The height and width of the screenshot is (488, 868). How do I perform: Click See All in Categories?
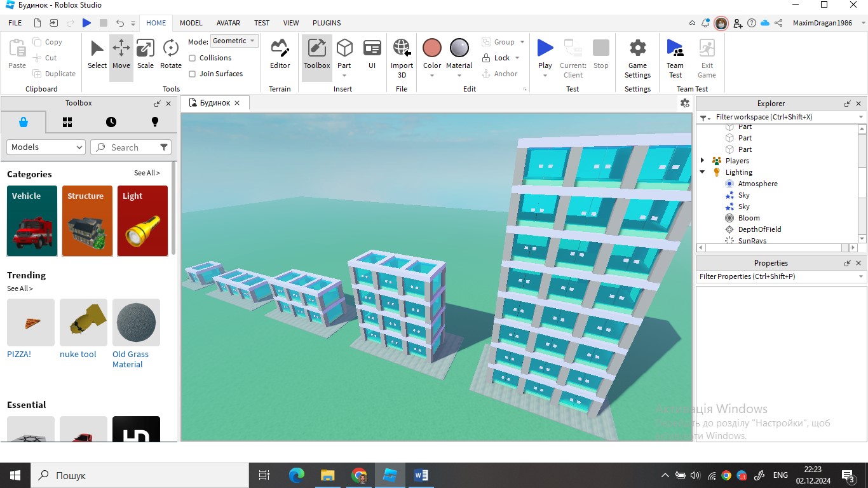pyautogui.click(x=147, y=173)
